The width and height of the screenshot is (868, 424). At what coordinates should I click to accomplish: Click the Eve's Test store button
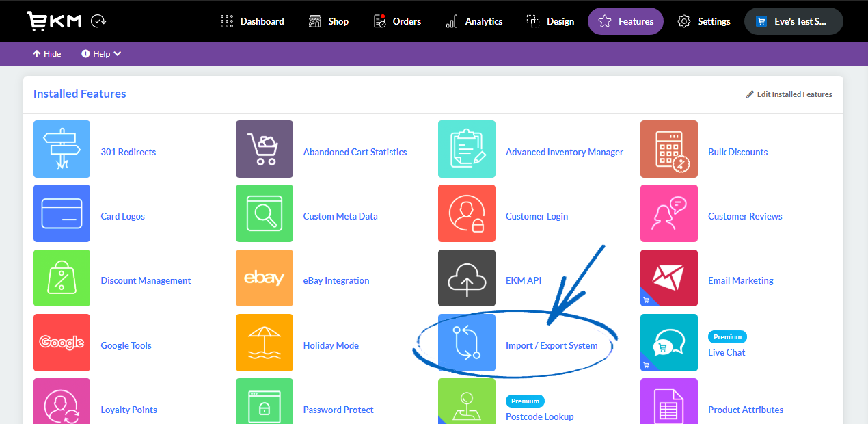[794, 21]
